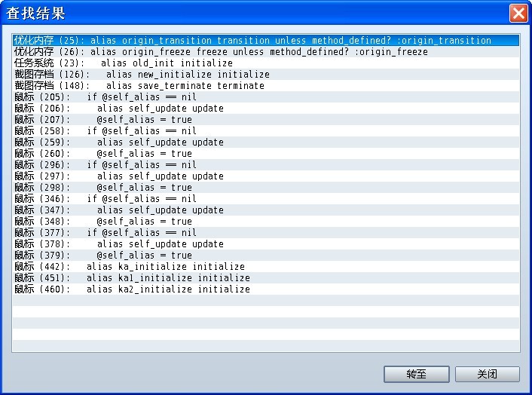Viewport: 532px width, 395px height.
Task: Select result 鼠标 (205) if @self_alias
Action: point(266,97)
